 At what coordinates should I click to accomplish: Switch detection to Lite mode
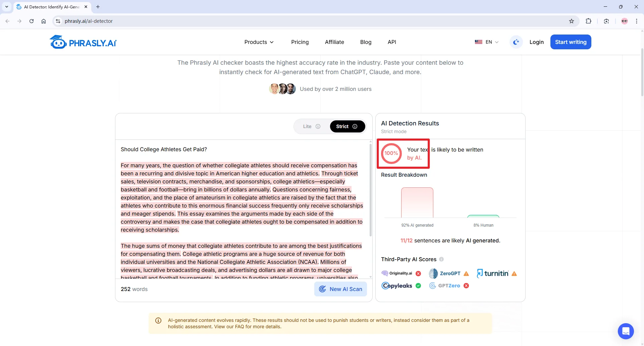307,126
